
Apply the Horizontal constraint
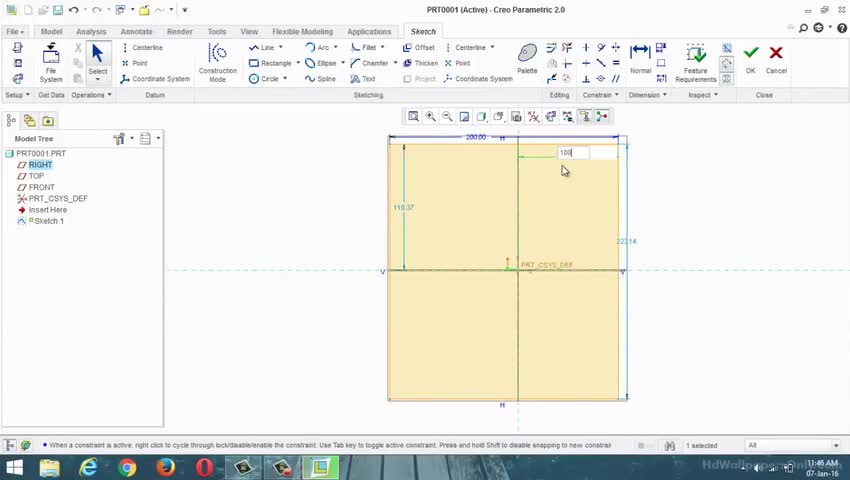click(586, 63)
